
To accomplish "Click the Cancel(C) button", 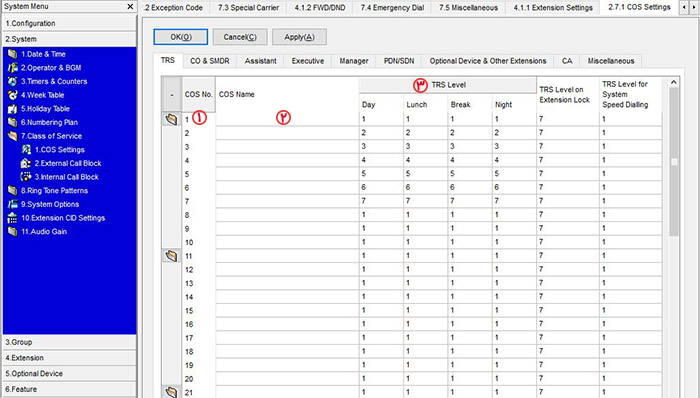I will pyautogui.click(x=240, y=37).
